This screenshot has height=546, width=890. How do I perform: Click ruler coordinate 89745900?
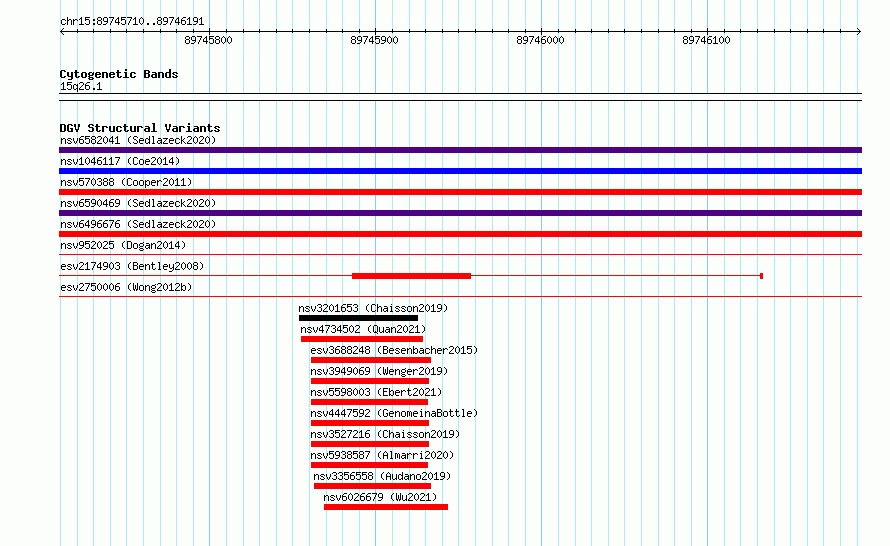pyautogui.click(x=375, y=40)
